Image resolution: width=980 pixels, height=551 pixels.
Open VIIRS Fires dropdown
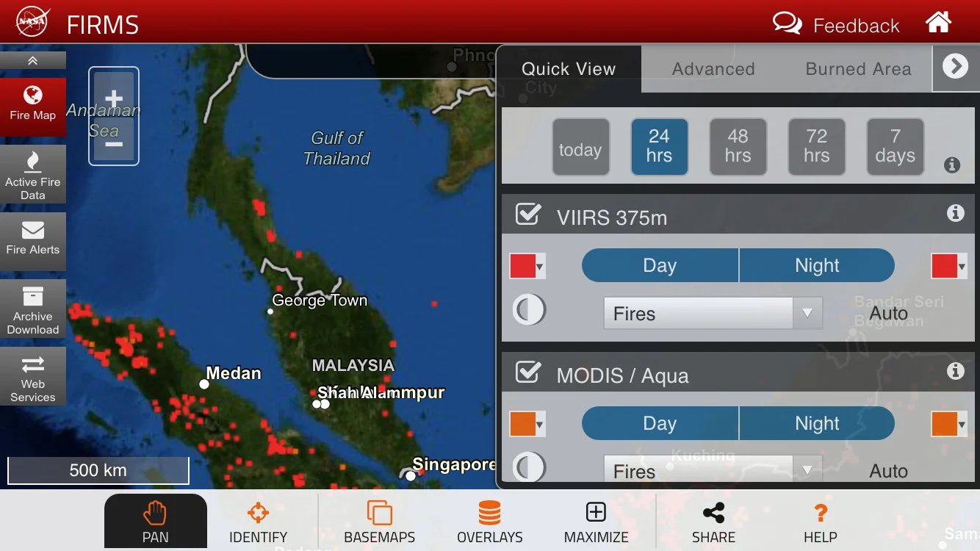(713, 313)
